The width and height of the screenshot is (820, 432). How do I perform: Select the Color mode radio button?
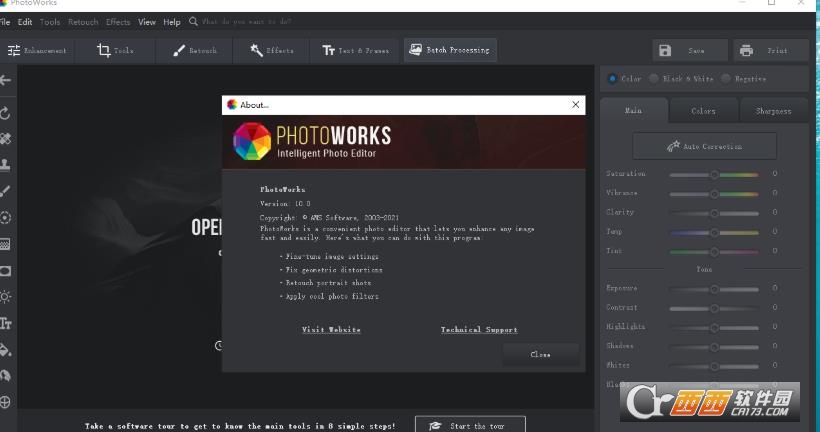pyautogui.click(x=612, y=79)
